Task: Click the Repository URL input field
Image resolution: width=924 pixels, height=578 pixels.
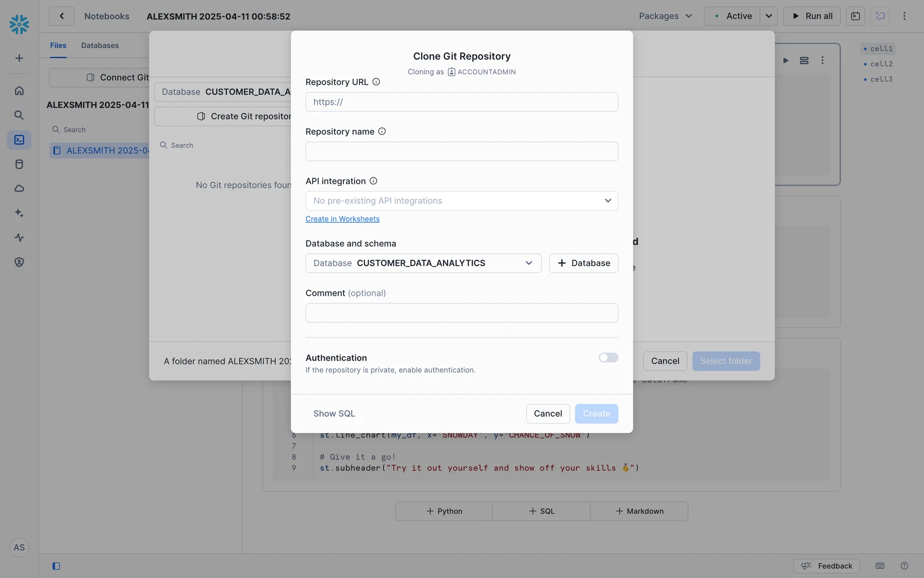Action: coord(462,102)
